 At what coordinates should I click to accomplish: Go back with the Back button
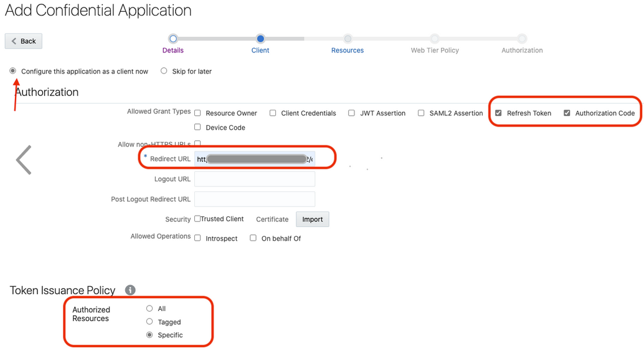24,41
